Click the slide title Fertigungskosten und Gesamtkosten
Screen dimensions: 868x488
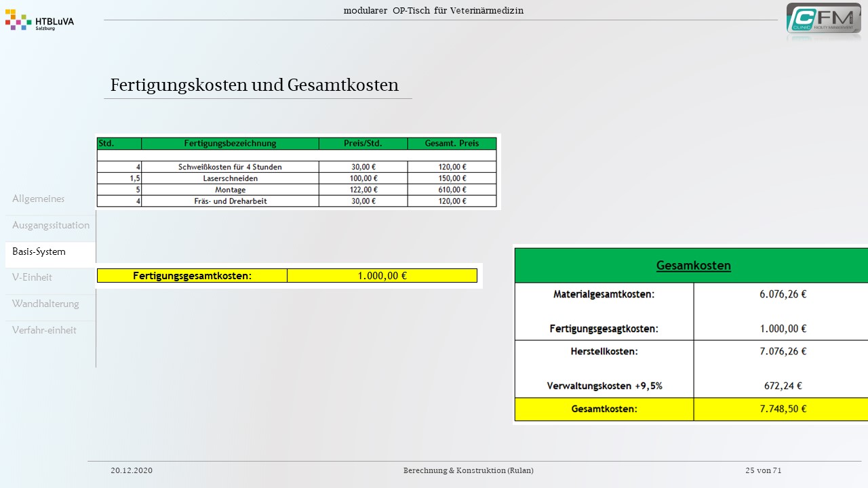(x=254, y=85)
